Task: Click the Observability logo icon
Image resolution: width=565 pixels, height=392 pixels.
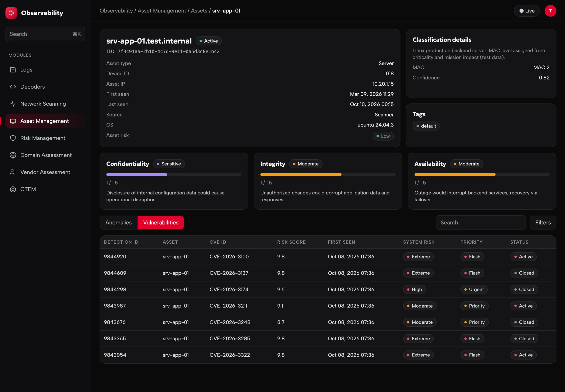Action: (11, 13)
